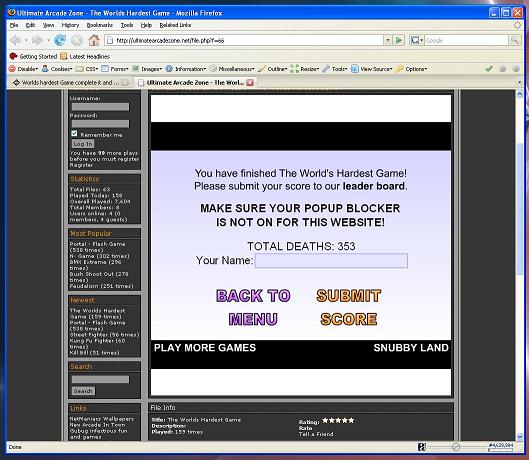Open the Edit menu
Viewport: 529px width, 460px height.
(30, 25)
